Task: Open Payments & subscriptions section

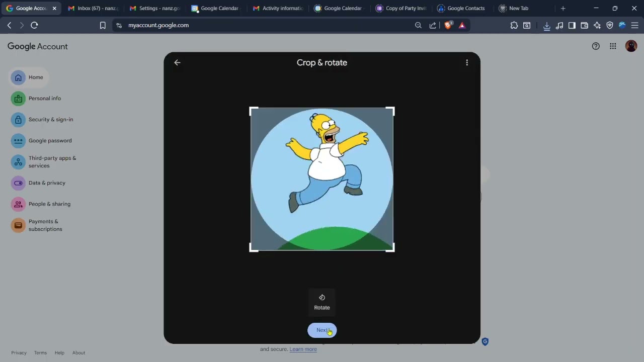Action: coord(37,225)
